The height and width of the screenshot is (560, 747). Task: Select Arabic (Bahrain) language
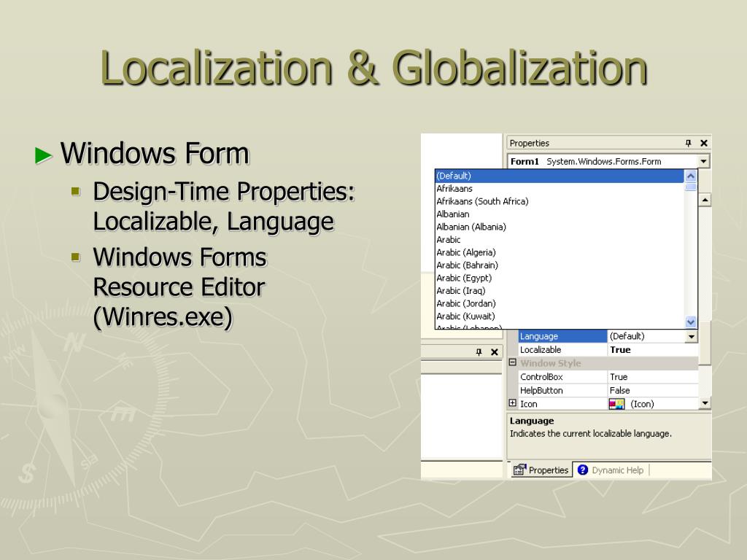tap(560, 265)
